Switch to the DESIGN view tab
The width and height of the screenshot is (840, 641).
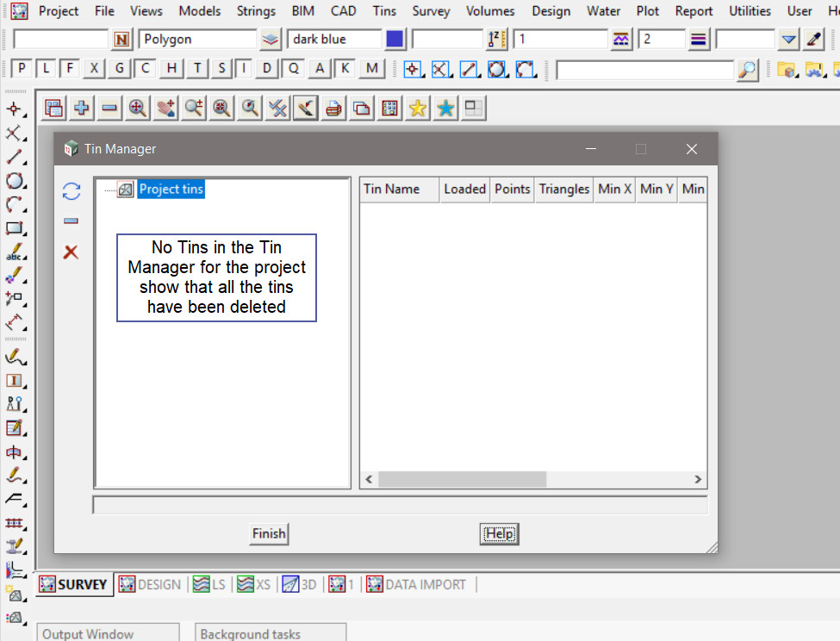(151, 584)
